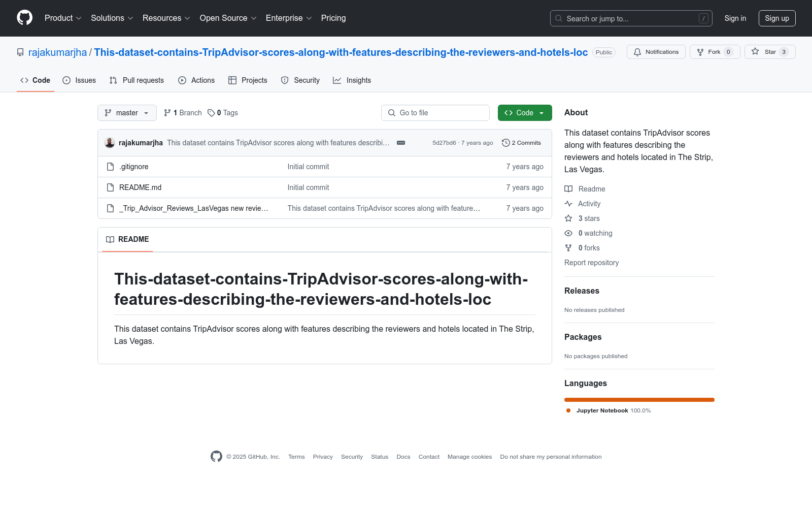This screenshot has width=812, height=508.
Task: Switch to the Pull requests tab
Action: [137, 80]
